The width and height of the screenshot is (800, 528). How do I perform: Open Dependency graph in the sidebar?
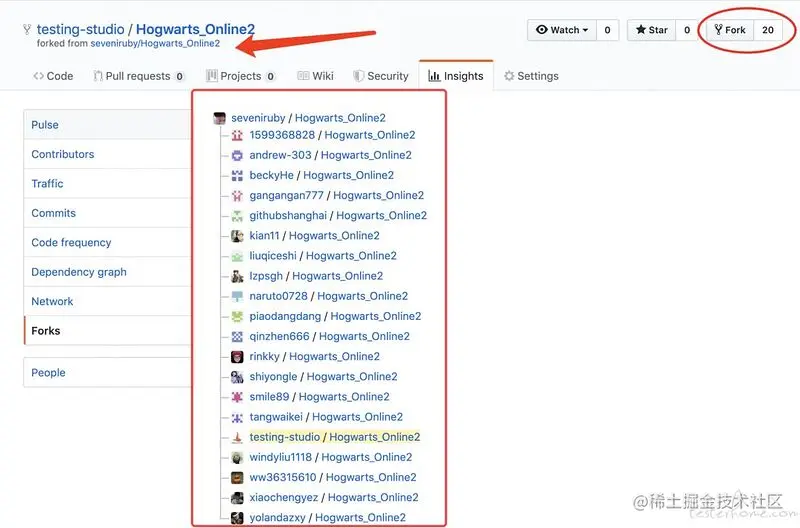click(107, 272)
